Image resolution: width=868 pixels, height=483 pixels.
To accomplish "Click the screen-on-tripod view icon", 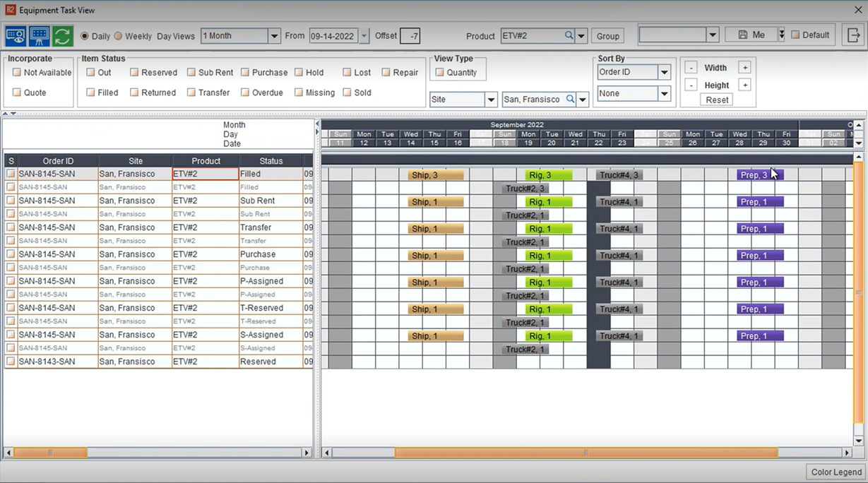I will (x=39, y=35).
